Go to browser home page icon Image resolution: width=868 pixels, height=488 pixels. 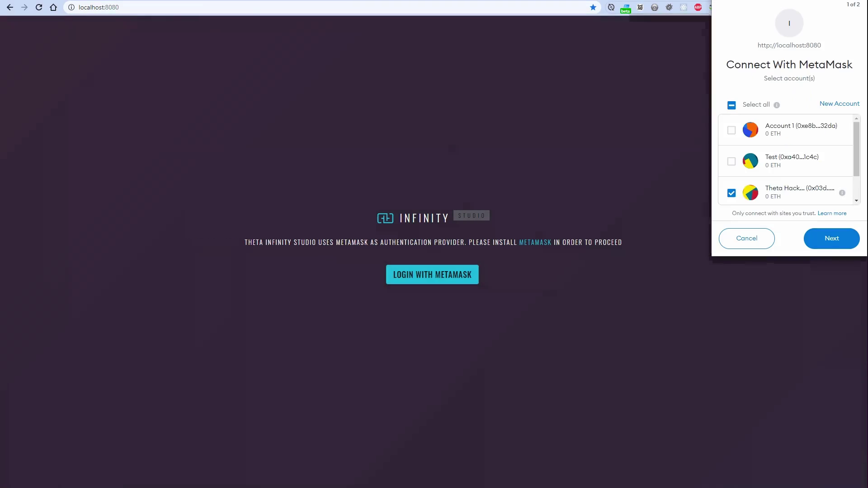53,7
